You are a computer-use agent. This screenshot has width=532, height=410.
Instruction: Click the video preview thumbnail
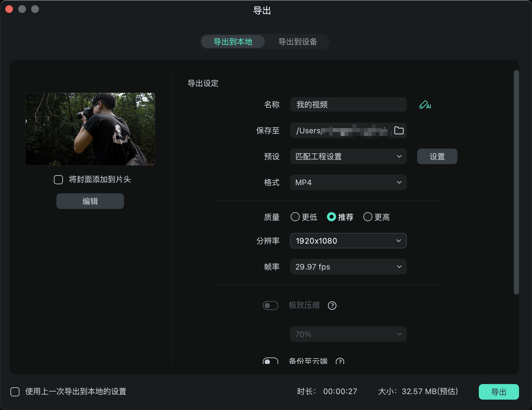pos(90,129)
